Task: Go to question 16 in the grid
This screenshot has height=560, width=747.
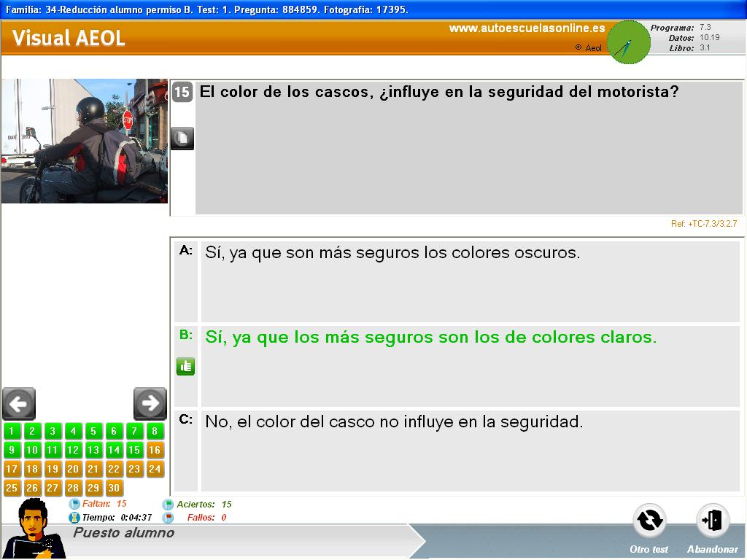Action: (x=155, y=450)
